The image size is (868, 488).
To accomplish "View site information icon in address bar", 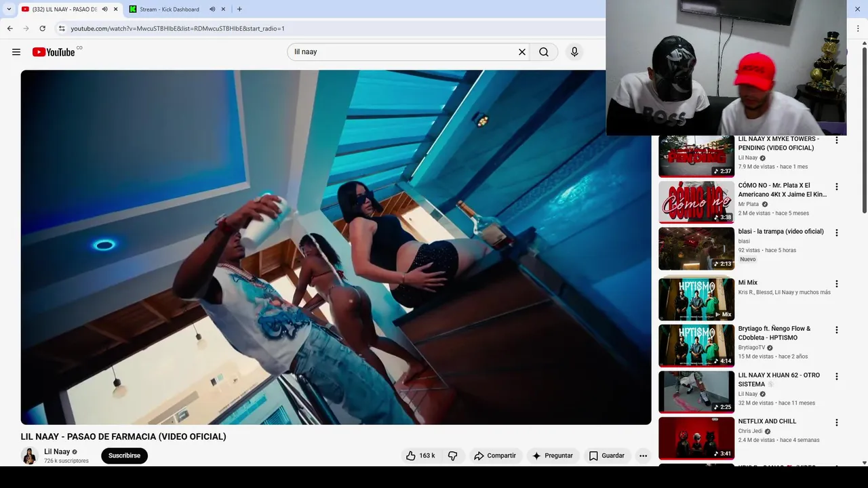I will pos(62,28).
